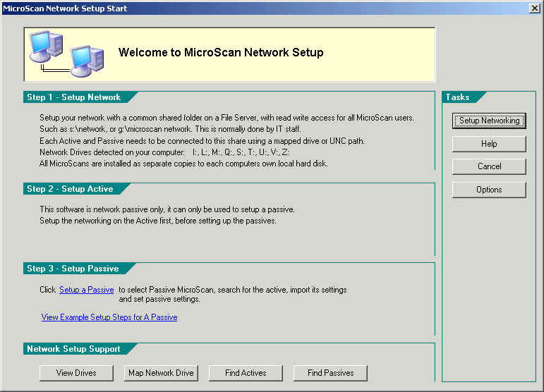
Task: Follow the Setup a Passive link
Action: (86, 290)
